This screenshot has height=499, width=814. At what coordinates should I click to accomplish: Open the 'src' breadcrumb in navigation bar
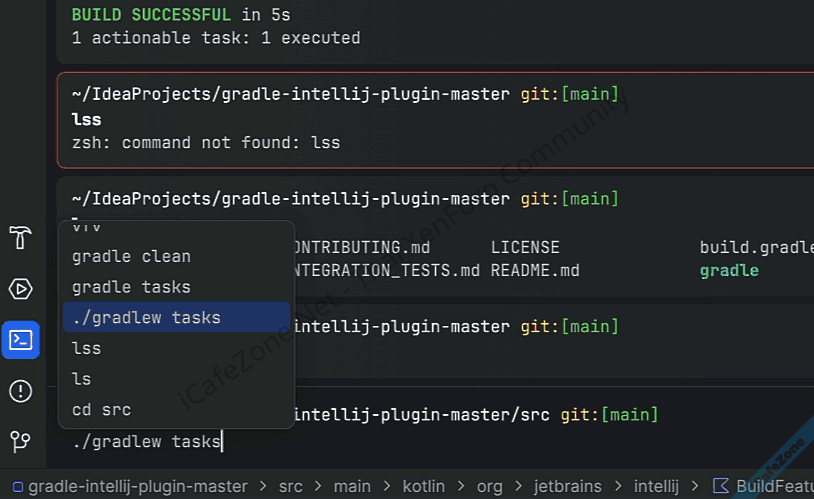pos(291,487)
